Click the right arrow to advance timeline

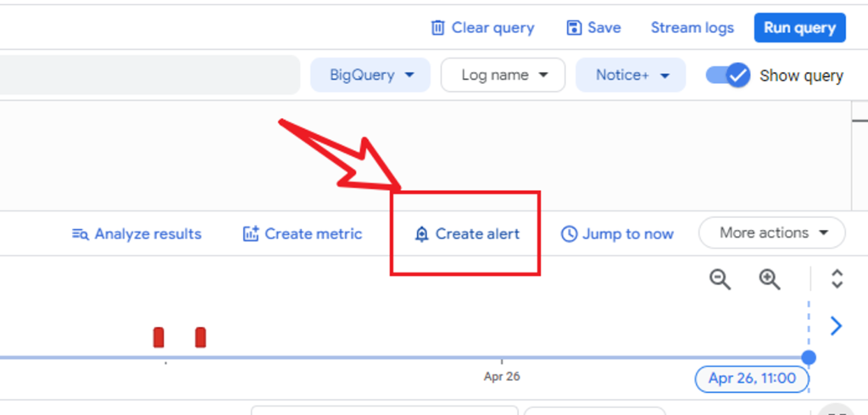point(836,326)
